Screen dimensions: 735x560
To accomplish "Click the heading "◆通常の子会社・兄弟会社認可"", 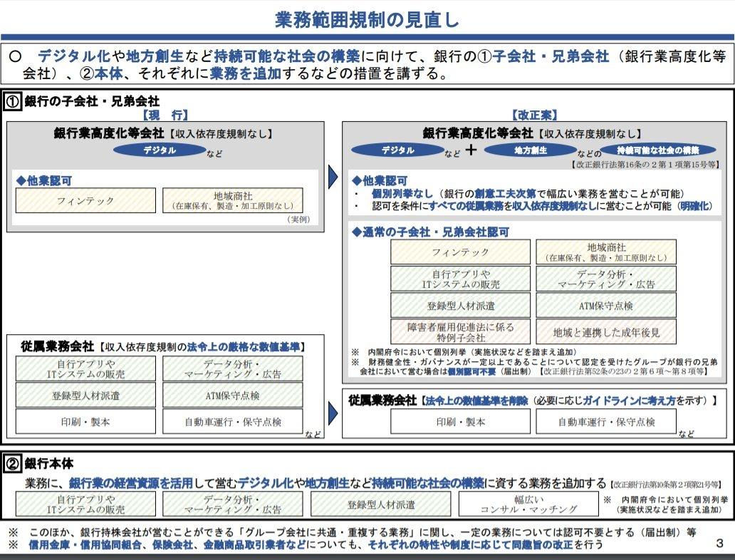I will [430, 232].
